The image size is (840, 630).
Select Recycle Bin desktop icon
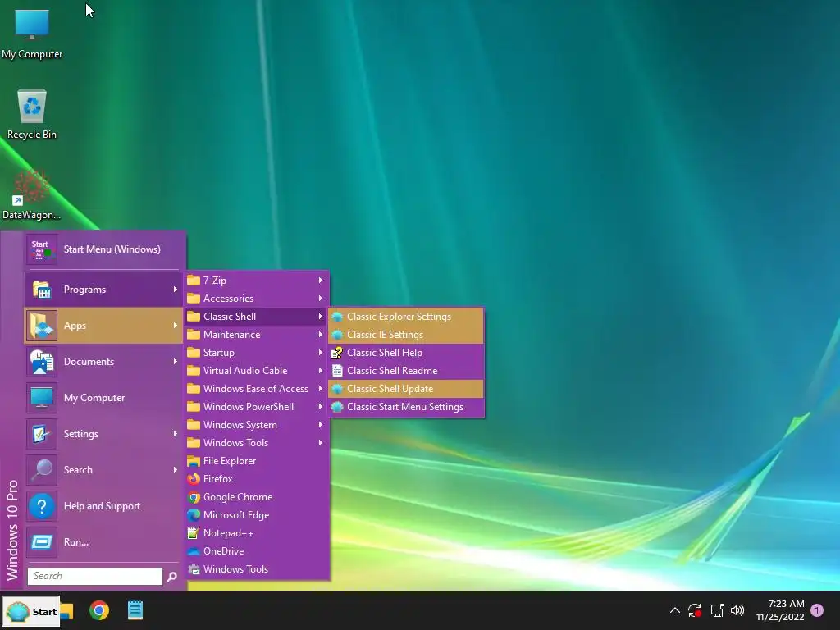click(x=32, y=114)
